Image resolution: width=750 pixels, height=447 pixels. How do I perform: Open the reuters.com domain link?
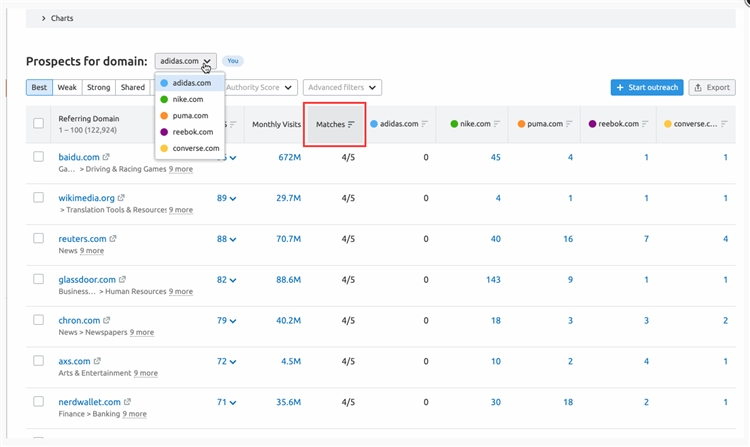click(82, 239)
